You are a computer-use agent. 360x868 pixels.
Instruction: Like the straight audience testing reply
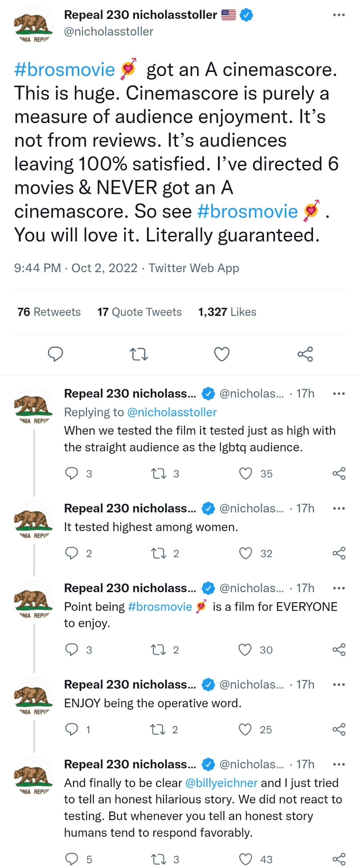pos(245,473)
